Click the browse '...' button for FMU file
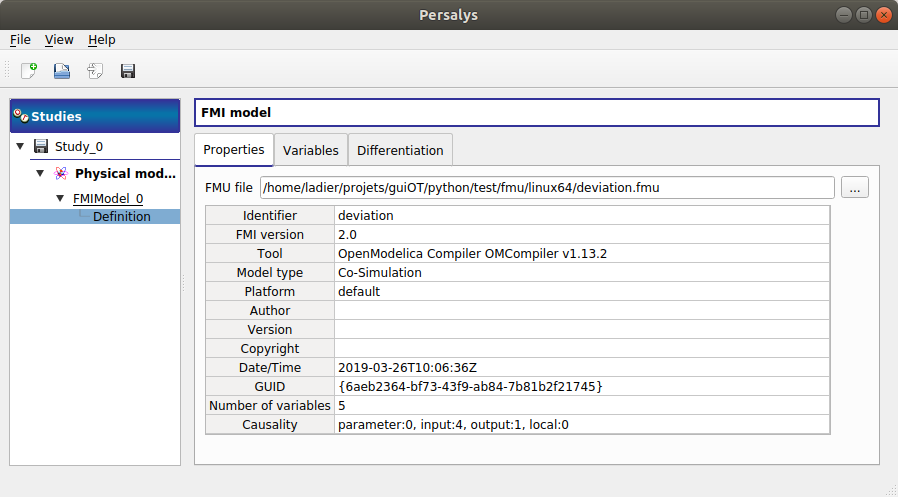The width and height of the screenshot is (898, 497). [x=854, y=187]
